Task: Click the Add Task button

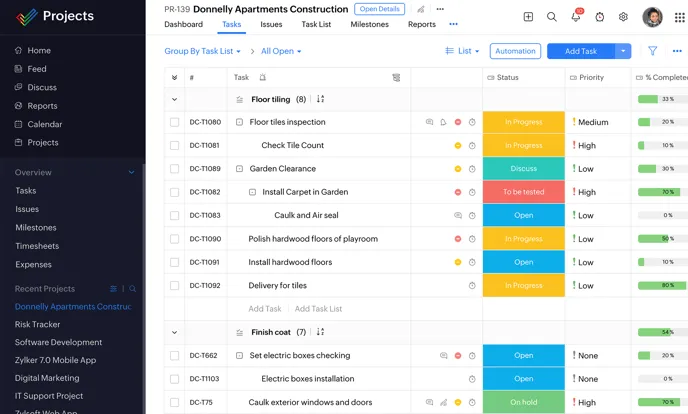Action: 581,51
